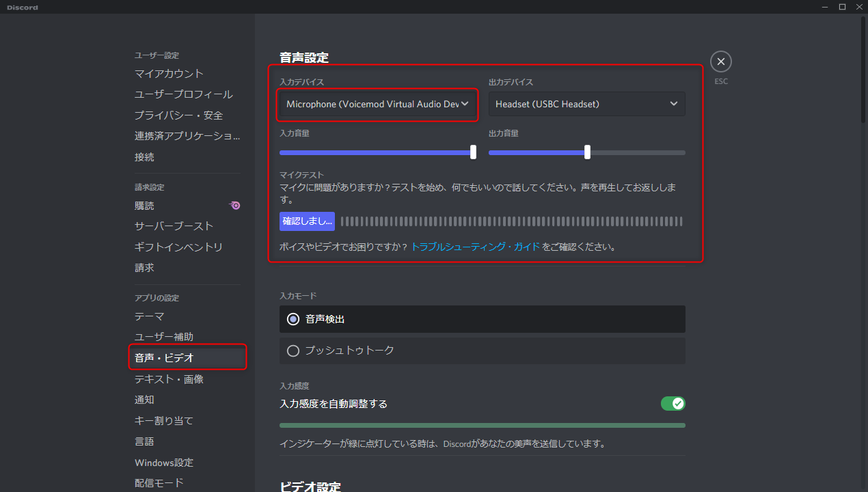Click the 入力モード label
This screenshot has width=868, height=492.
coord(298,296)
